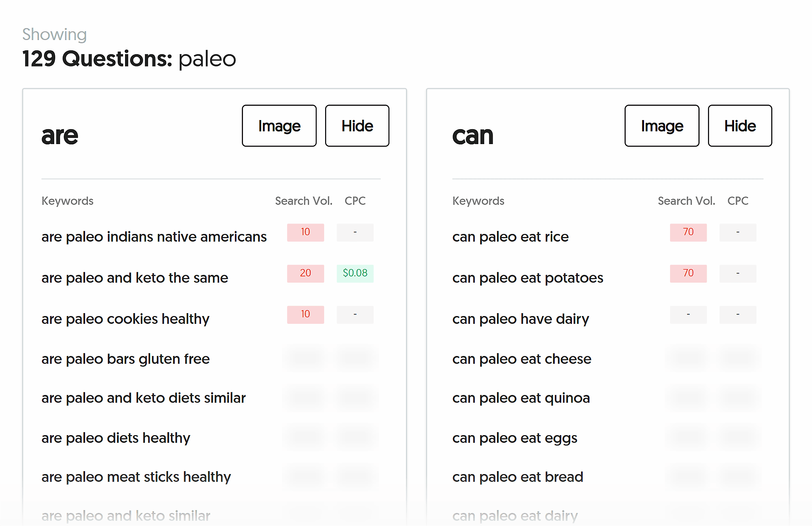Open 'can paleo eat bread'
This screenshot has width=812, height=526.
(x=517, y=477)
